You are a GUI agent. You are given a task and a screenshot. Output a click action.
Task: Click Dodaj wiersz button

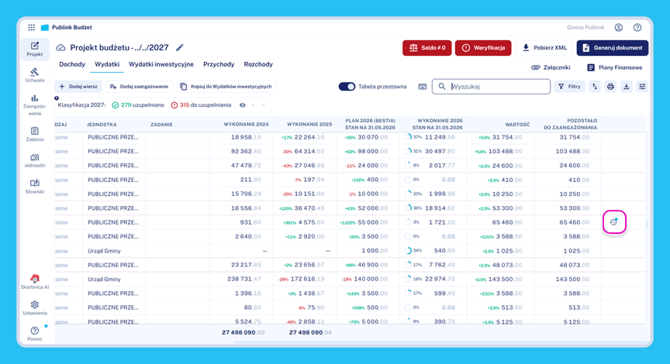(78, 87)
